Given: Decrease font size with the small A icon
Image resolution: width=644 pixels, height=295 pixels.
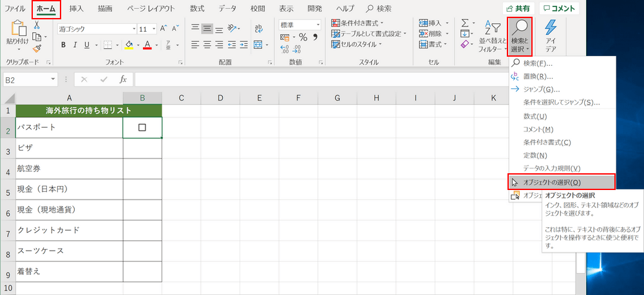Looking at the screenshot, I should (175, 29).
